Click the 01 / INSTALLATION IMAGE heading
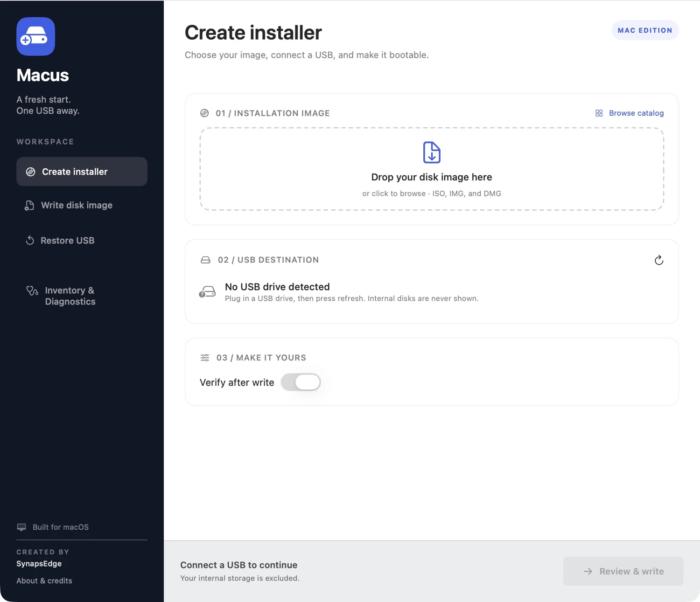This screenshot has width=700, height=602. pos(273,113)
